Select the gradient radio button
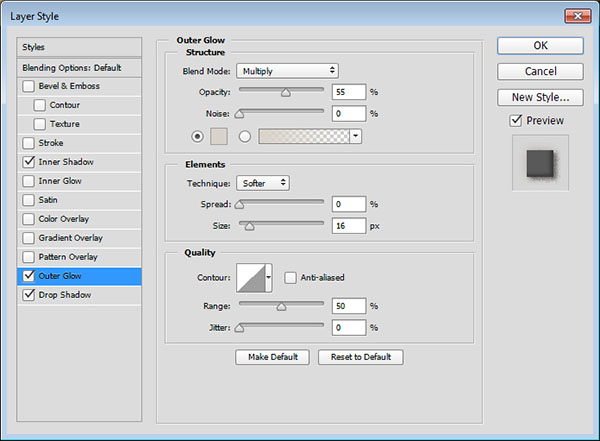Image resolution: width=600 pixels, height=441 pixels. click(244, 136)
